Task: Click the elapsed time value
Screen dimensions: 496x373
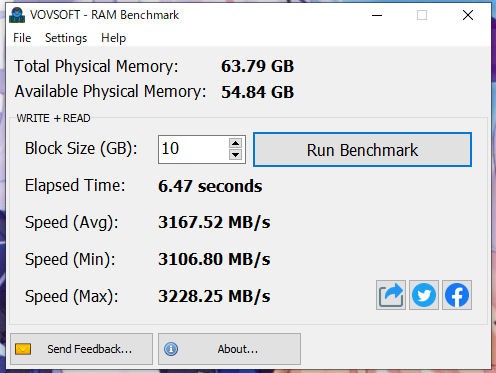Action: point(210,186)
